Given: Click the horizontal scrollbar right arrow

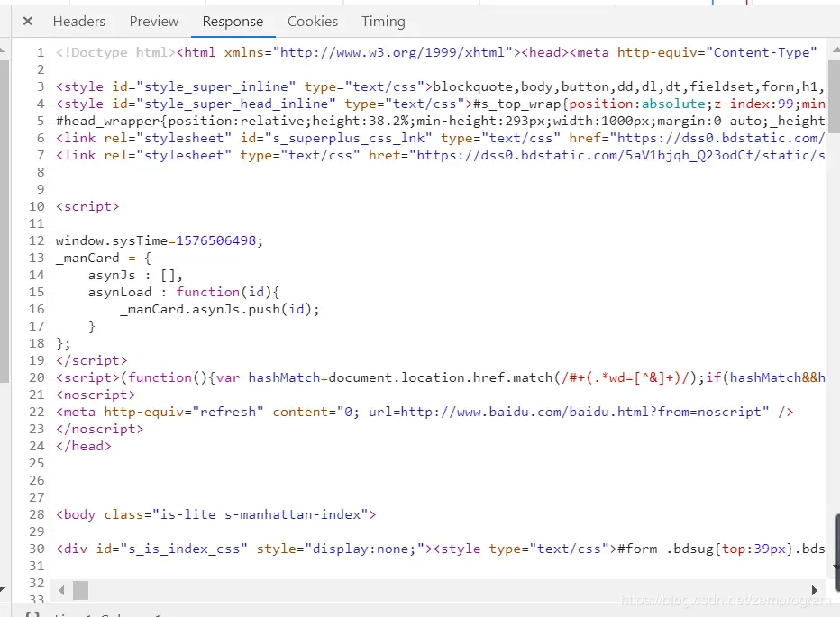Looking at the screenshot, I should [x=814, y=590].
